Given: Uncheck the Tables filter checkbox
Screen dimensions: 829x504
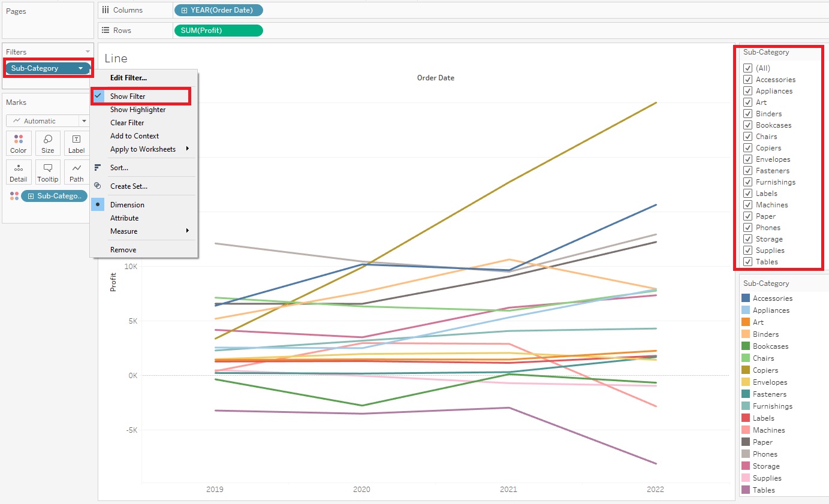Looking at the screenshot, I should click(x=747, y=262).
